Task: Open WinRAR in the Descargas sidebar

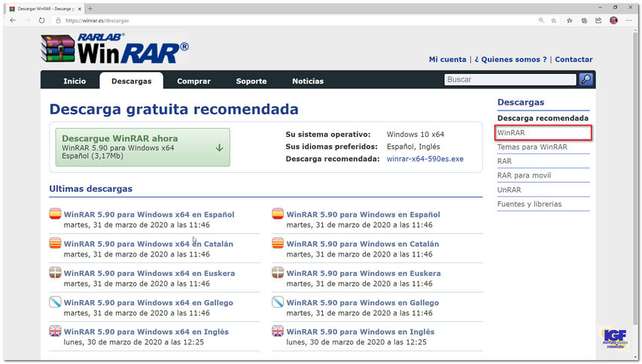Action: point(511,132)
